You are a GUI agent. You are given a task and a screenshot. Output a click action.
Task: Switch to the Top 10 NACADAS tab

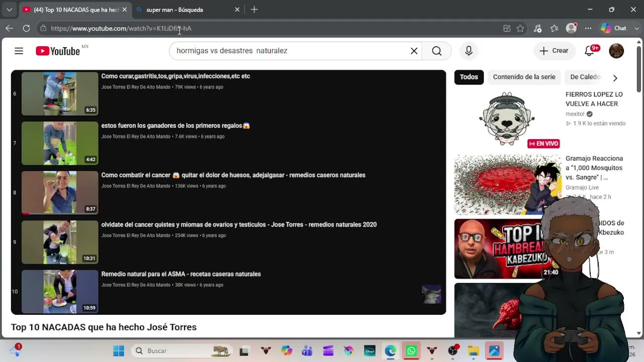click(x=74, y=10)
